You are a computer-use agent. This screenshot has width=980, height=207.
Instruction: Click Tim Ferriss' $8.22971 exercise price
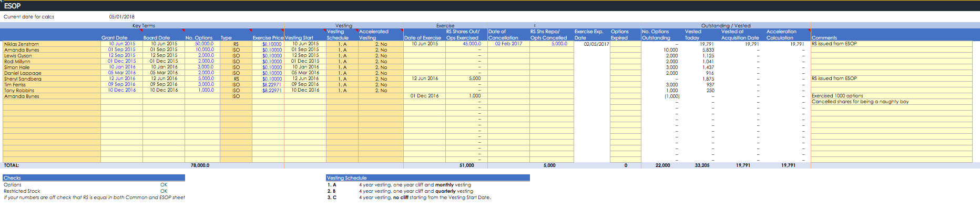[268, 85]
